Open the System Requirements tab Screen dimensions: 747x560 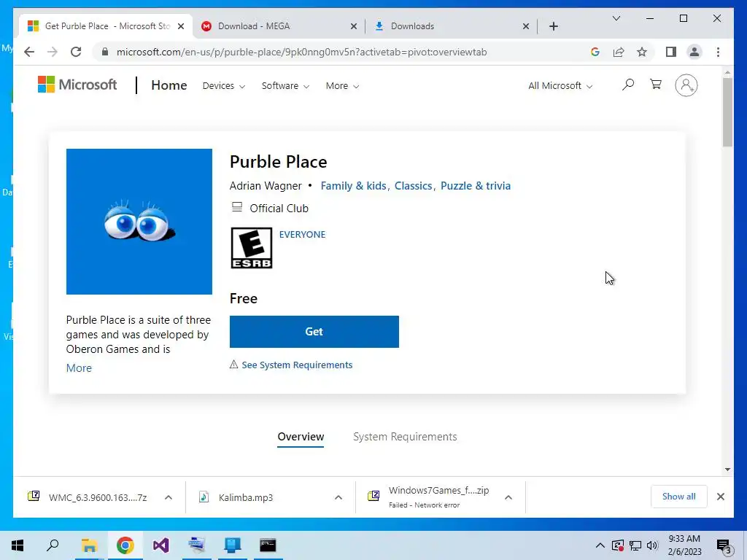(x=405, y=437)
